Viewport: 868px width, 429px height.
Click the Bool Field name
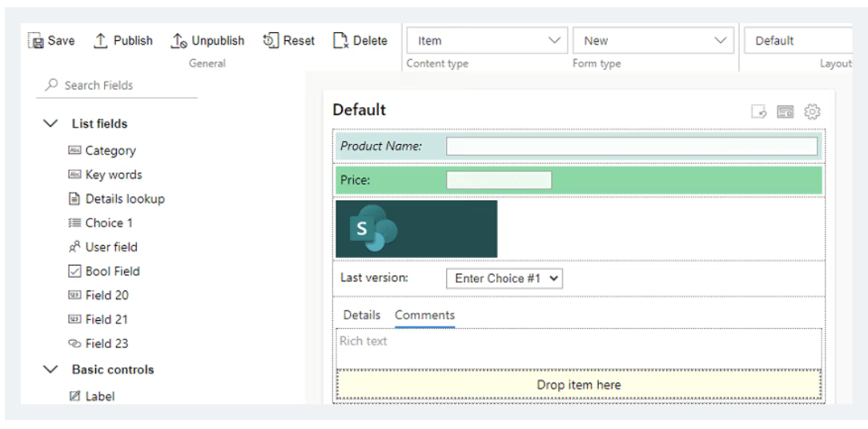pyautogui.click(x=112, y=271)
